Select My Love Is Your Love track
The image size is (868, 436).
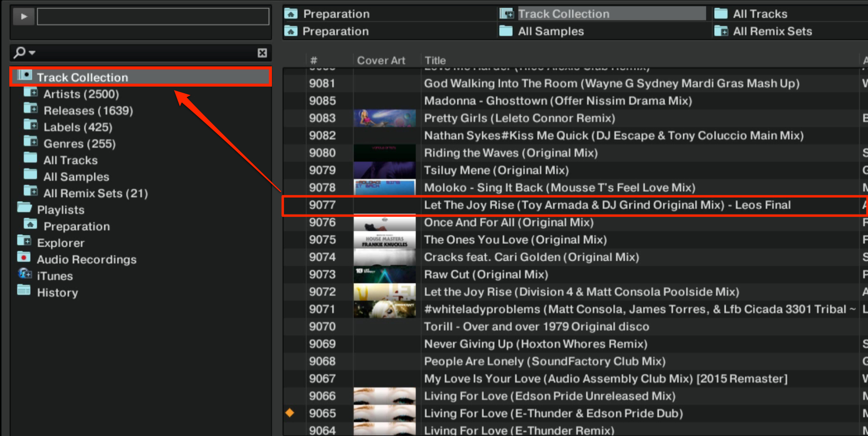(606, 378)
